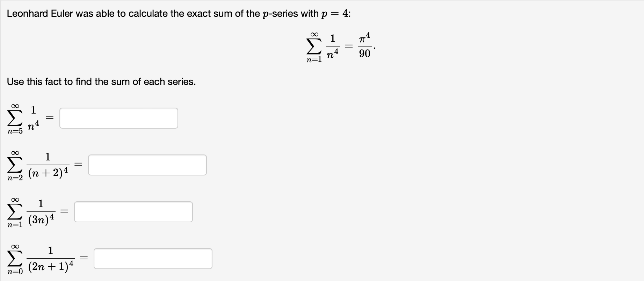
Task: Click the answer box for sum from n=5
Action: tap(119, 118)
